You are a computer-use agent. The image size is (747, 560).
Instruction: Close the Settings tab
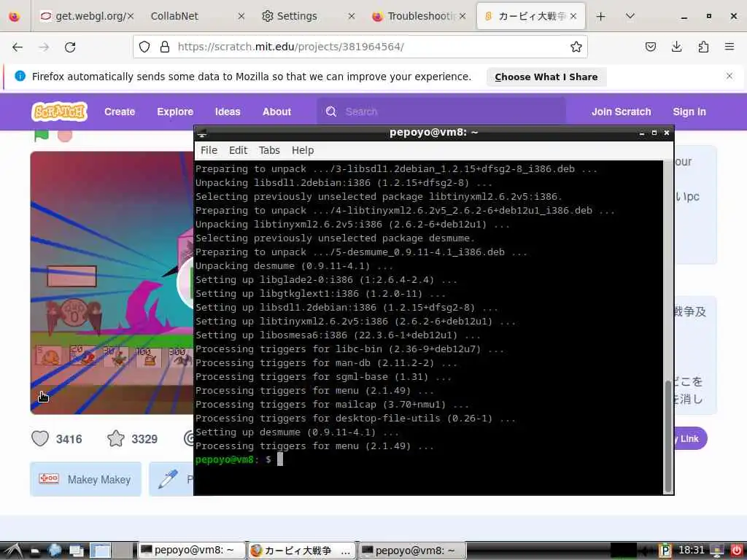(x=351, y=16)
